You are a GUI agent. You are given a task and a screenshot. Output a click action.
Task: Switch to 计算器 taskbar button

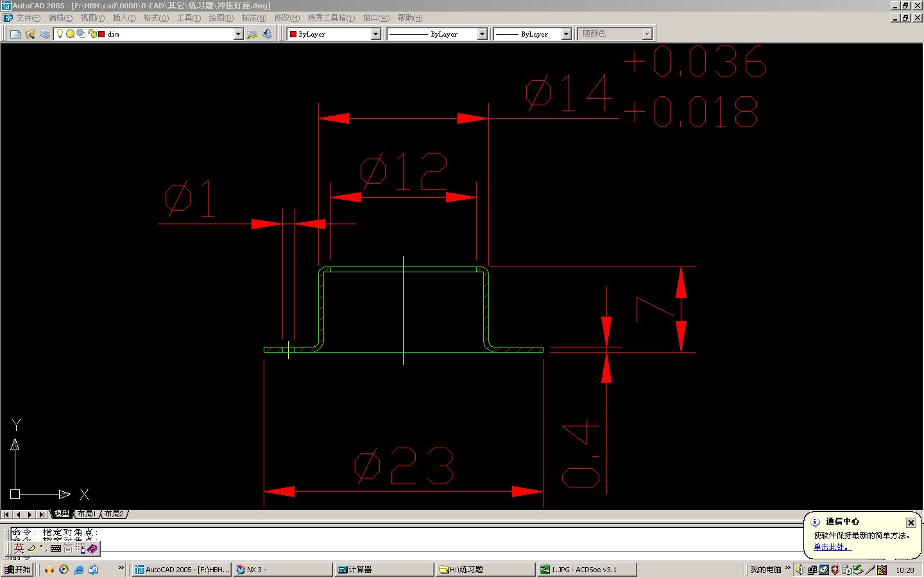tap(384, 570)
